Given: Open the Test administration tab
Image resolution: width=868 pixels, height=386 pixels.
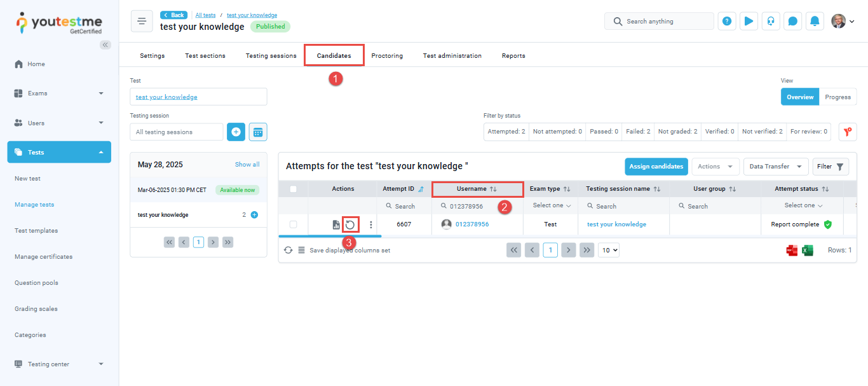Looking at the screenshot, I should click(x=452, y=55).
